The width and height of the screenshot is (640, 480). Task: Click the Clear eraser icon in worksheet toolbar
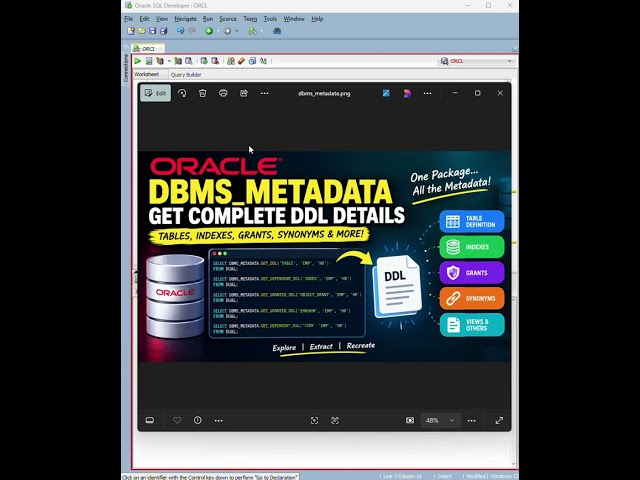[x=242, y=61]
